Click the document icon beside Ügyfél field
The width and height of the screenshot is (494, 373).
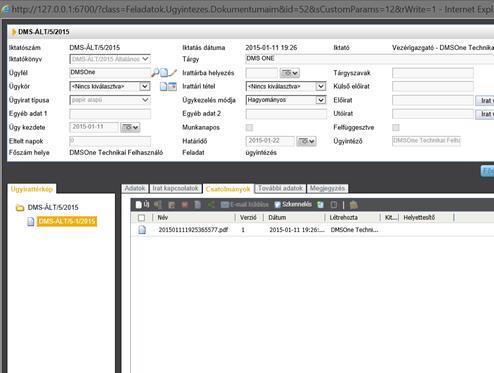(x=164, y=73)
